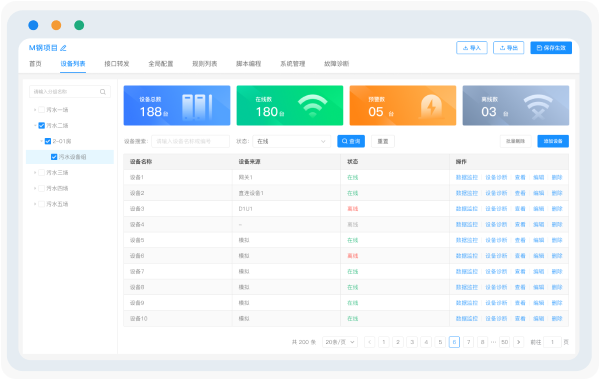
Task: Go to next page with right arrow
Action: (518, 342)
